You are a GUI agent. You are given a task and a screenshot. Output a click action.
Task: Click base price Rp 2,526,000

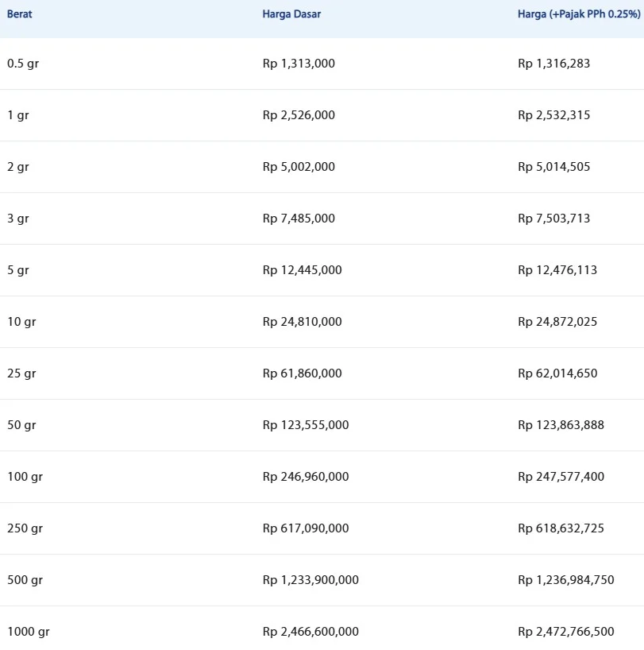pyautogui.click(x=299, y=115)
